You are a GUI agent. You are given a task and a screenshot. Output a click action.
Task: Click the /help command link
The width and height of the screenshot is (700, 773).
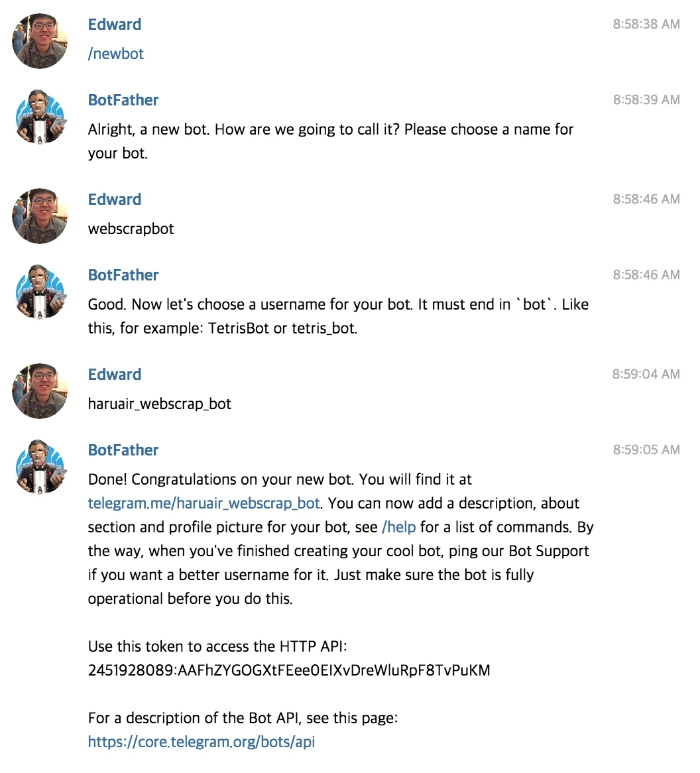(x=399, y=527)
